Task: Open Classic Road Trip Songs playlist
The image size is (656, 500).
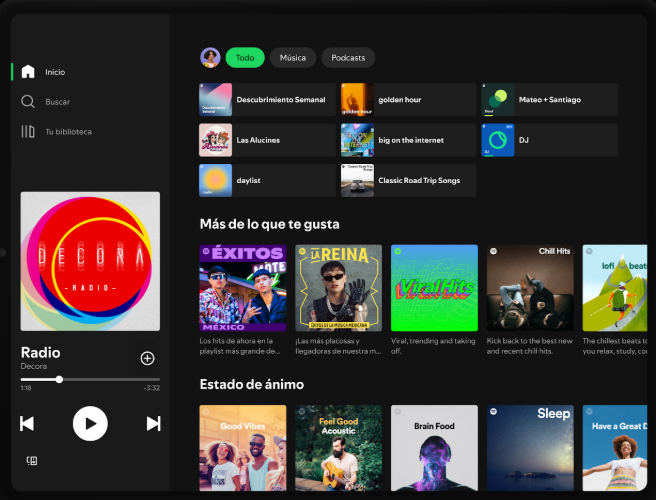Action: [x=408, y=181]
